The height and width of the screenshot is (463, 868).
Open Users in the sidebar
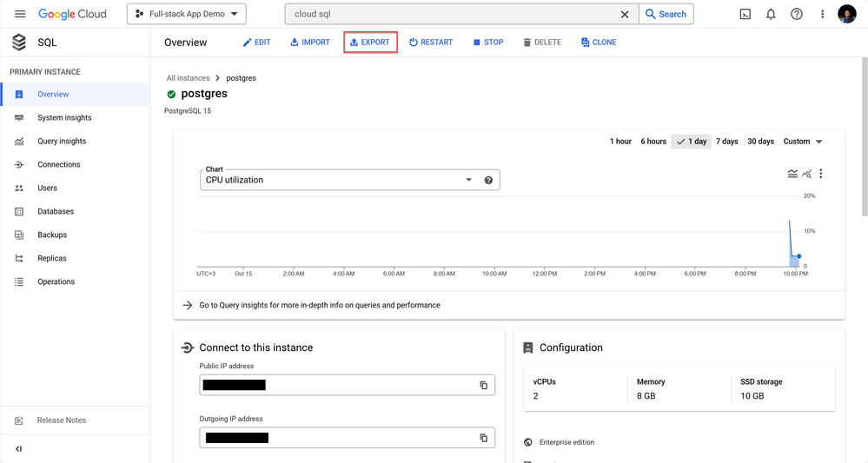click(x=76, y=189)
